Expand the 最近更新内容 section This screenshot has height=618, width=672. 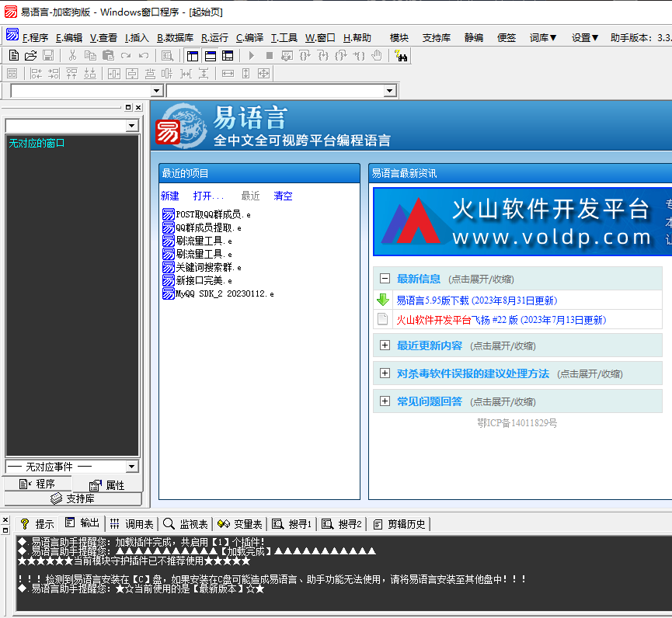(x=385, y=345)
